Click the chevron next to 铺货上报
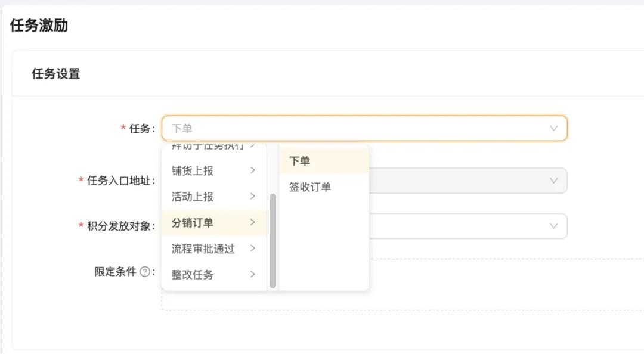 pyautogui.click(x=253, y=170)
